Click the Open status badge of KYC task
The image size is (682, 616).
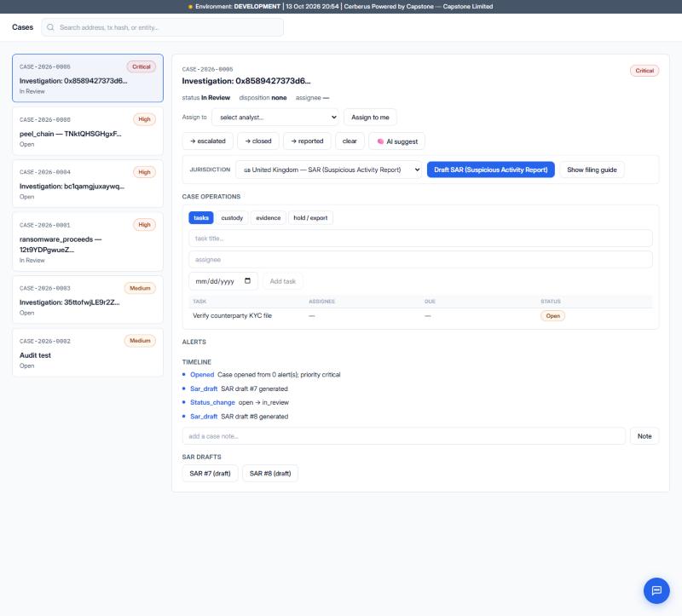coord(552,315)
